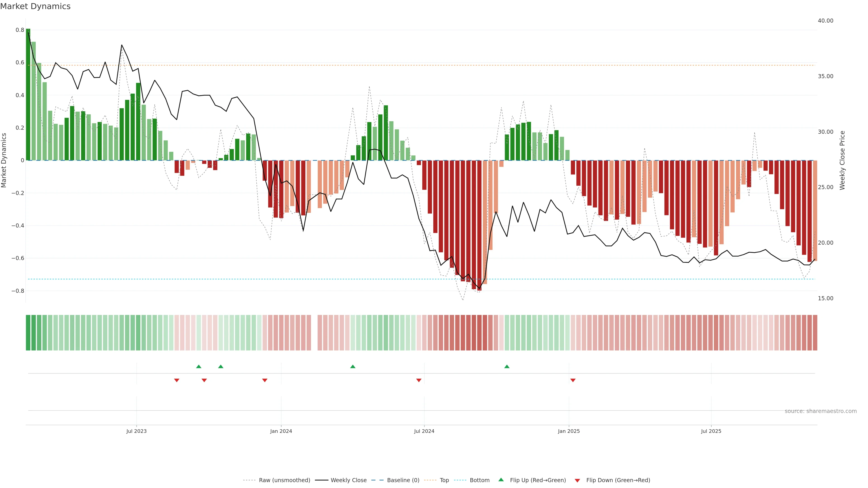Toggle the Raw (unsmoothed) legend entry

click(x=284, y=480)
